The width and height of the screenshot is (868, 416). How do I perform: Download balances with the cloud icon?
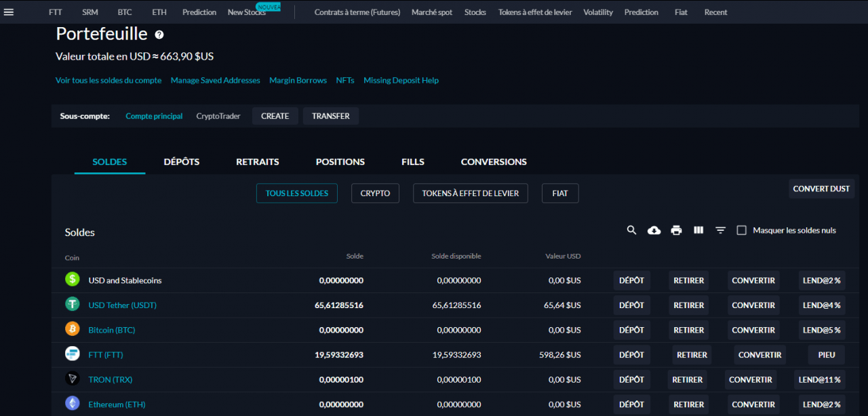coord(654,231)
